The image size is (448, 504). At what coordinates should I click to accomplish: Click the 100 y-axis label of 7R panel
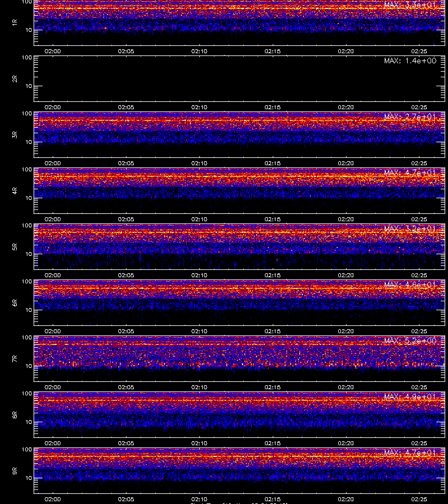[27, 338]
